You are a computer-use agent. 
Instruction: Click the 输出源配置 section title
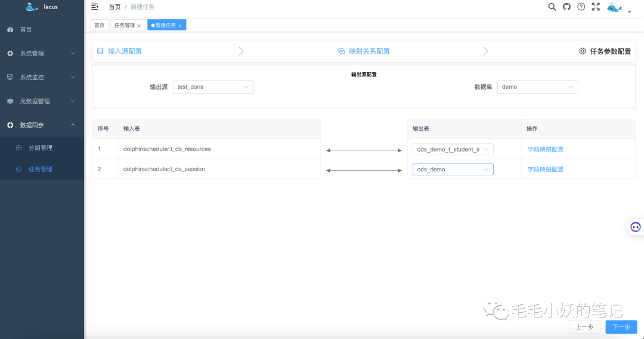point(364,75)
